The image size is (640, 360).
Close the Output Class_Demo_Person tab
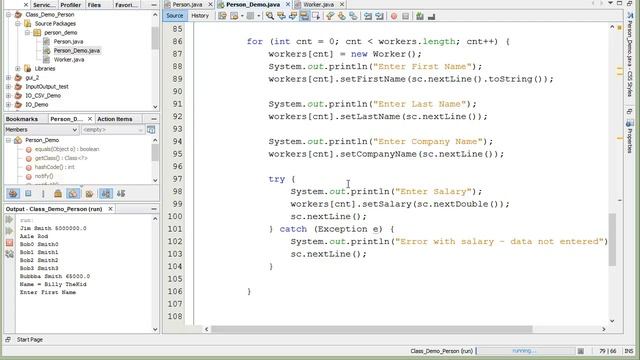pyautogui.click(x=110, y=209)
